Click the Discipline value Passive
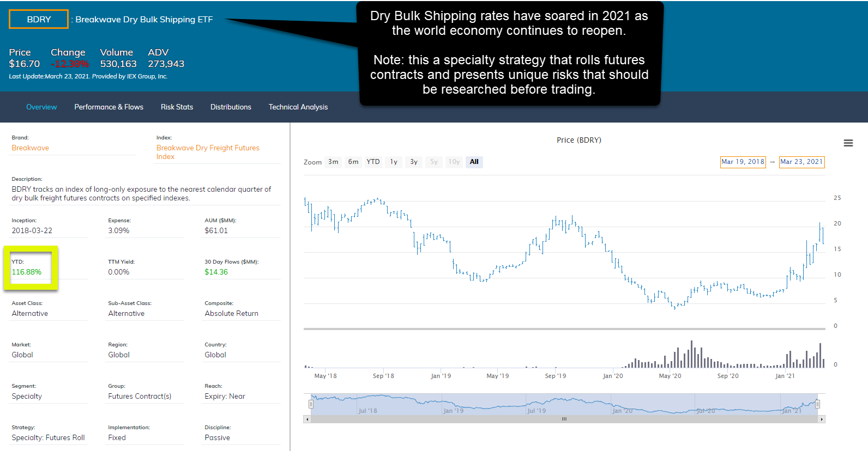Screen dimensions: 868x451 click(x=218, y=437)
